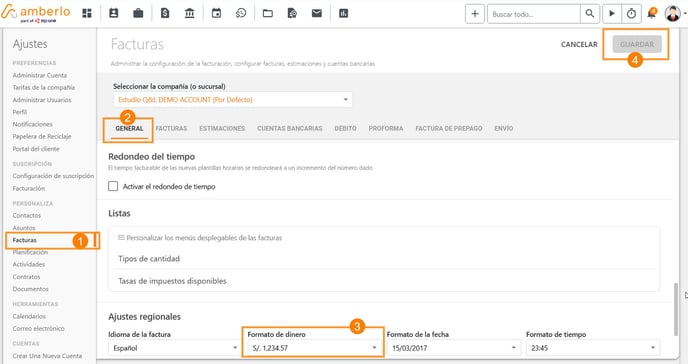Image resolution: width=688 pixels, height=364 pixels.
Task: Click the settings page vertical scrollbar
Action: point(676,309)
